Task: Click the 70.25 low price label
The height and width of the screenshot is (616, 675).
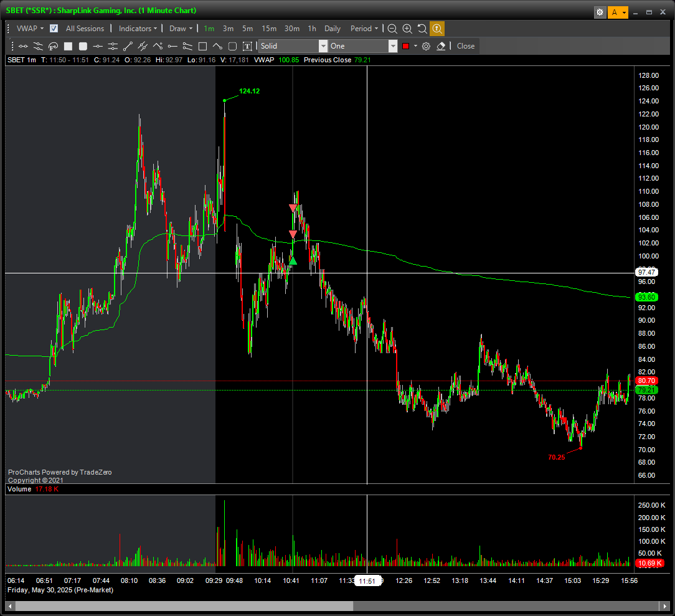Action: point(556,457)
